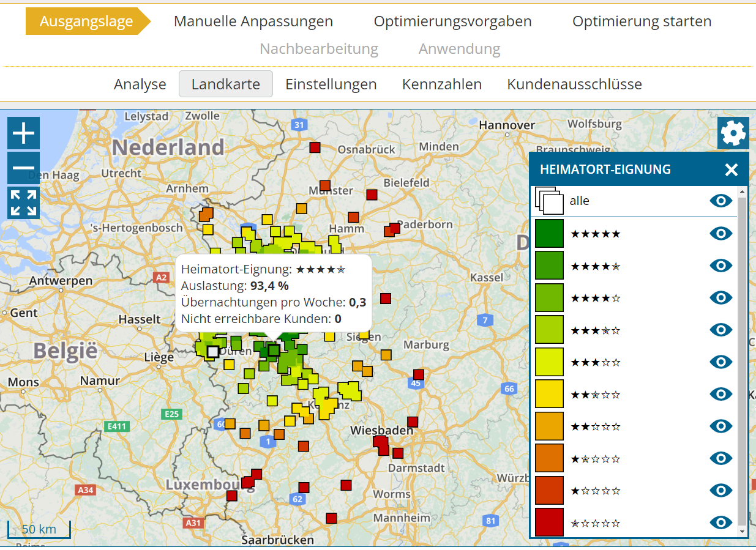Toggle eye for 4.5-star rating row
Image resolution: width=756 pixels, height=550 pixels.
tap(721, 265)
